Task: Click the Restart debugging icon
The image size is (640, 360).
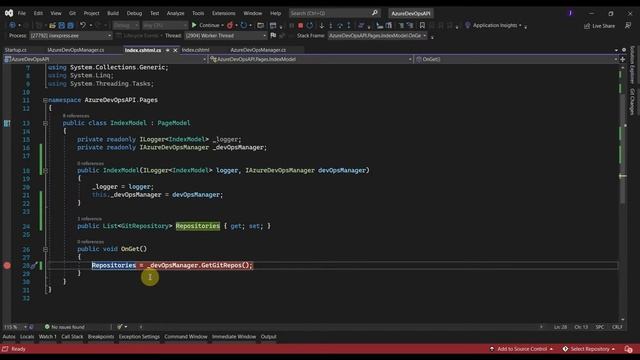Action: (310, 25)
